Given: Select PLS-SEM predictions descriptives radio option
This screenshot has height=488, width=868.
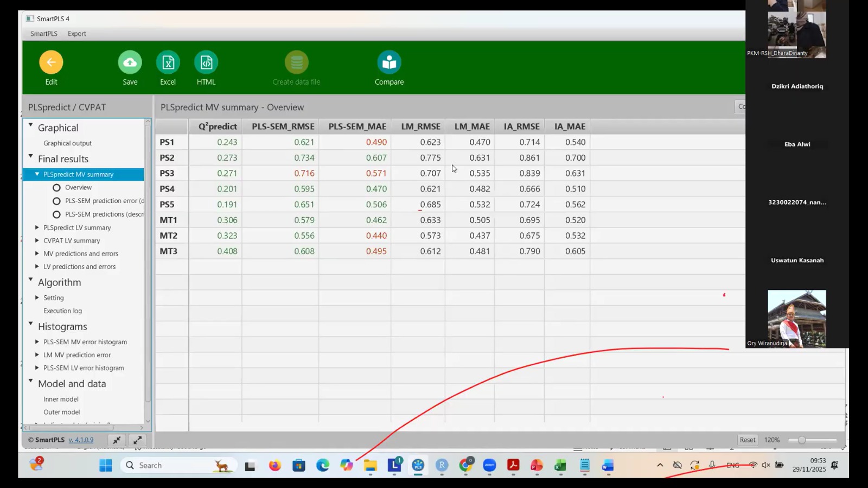Looking at the screenshot, I should click(56, 214).
